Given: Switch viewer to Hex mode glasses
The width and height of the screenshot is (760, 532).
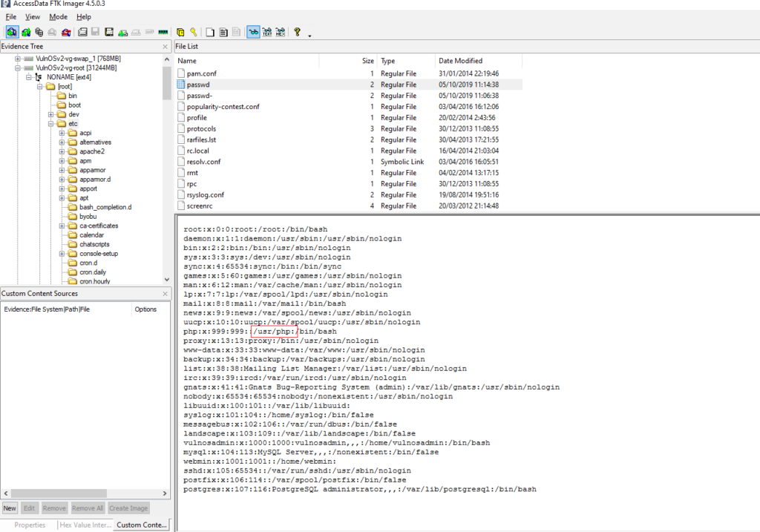Looking at the screenshot, I should pyautogui.click(x=278, y=32).
